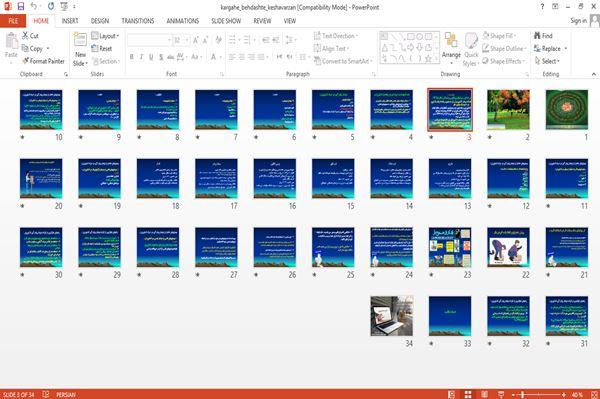Activate the Format Painter brush
Image resolution: width=600 pixels, height=399 pixels.
[26, 61]
